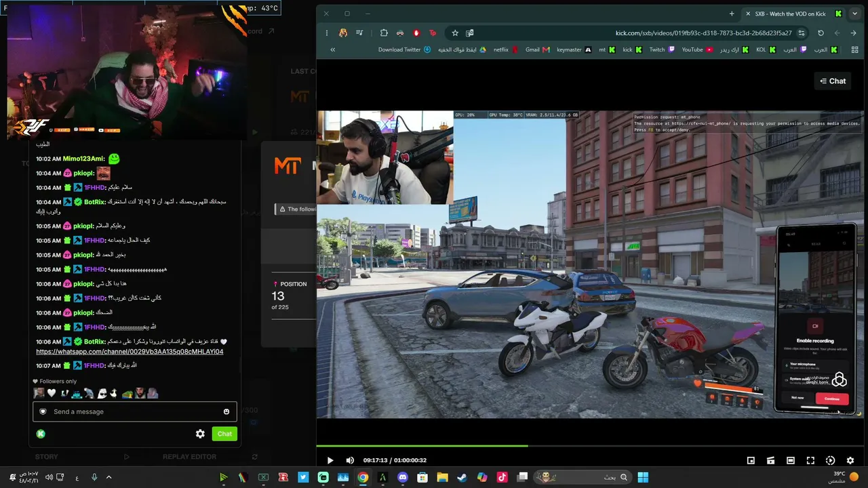Image resolution: width=868 pixels, height=488 pixels.
Task: Enter fullscreen mode in the video player
Action: tap(810, 460)
